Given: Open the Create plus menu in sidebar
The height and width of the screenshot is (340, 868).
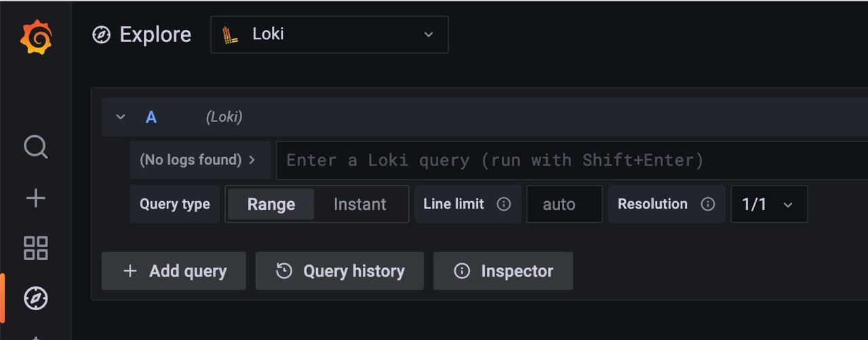Looking at the screenshot, I should [x=35, y=198].
